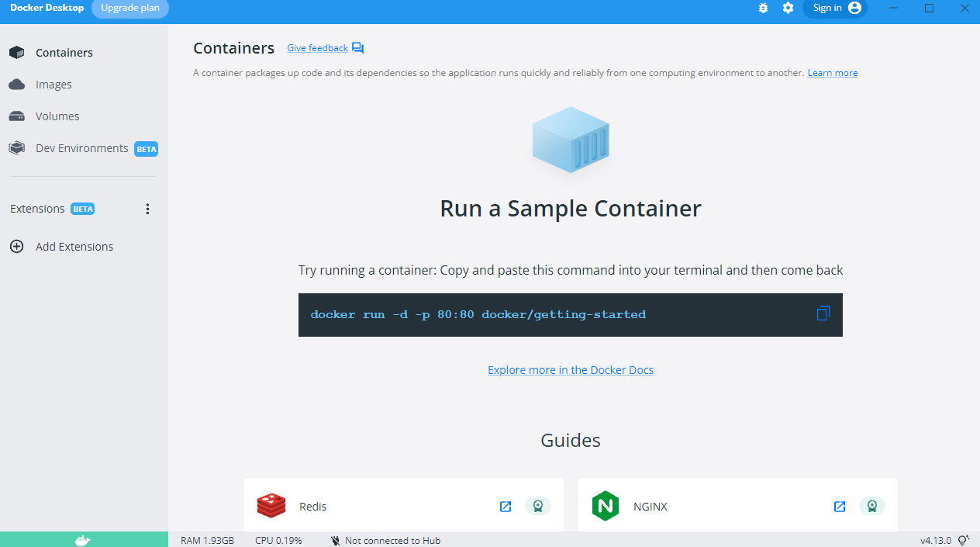The width and height of the screenshot is (980, 547).
Task: Click the lightbulb icon beside version number
Action: (x=964, y=540)
